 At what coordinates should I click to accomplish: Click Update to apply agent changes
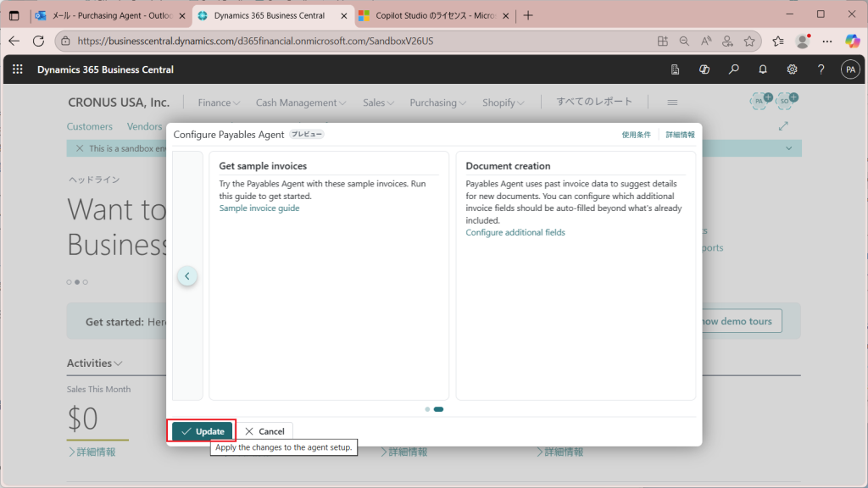(x=202, y=431)
